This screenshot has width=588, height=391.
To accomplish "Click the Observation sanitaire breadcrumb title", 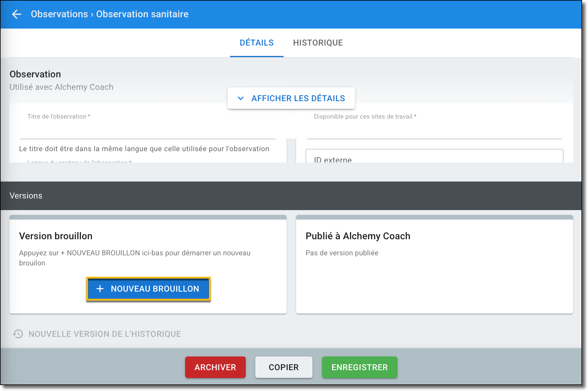I will pos(142,14).
